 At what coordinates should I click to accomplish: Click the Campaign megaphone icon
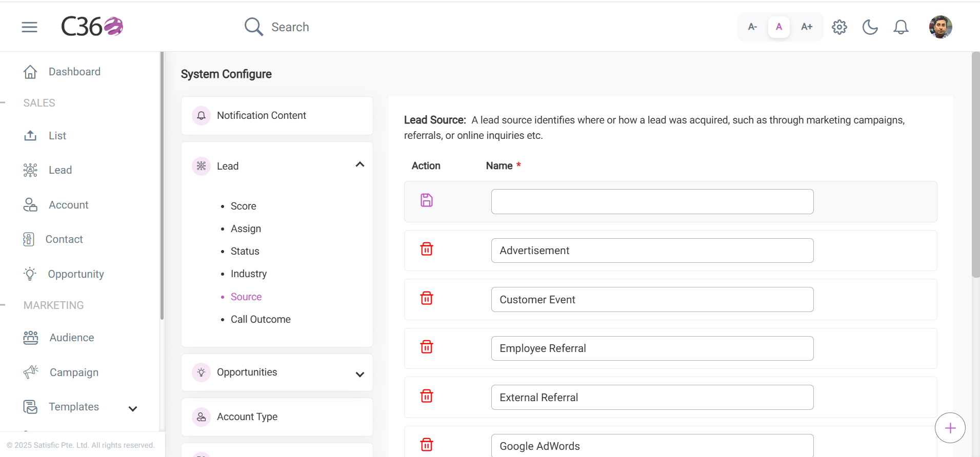click(x=31, y=372)
